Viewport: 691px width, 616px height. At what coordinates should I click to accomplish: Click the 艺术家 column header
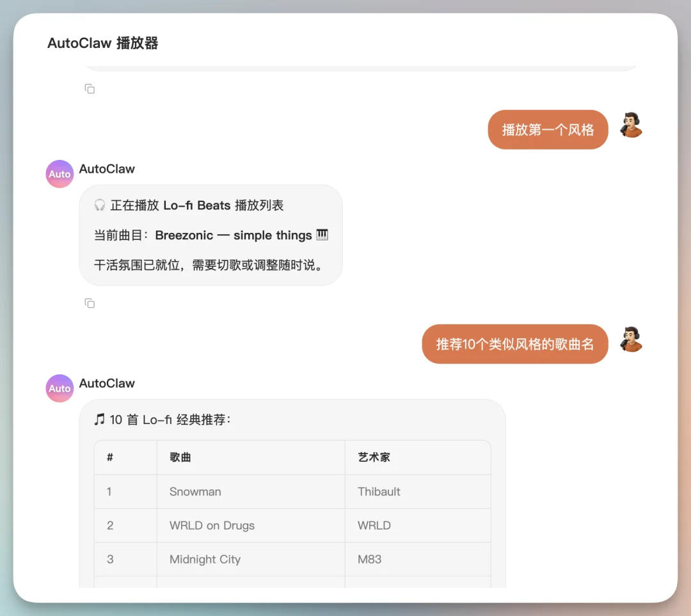coord(371,457)
